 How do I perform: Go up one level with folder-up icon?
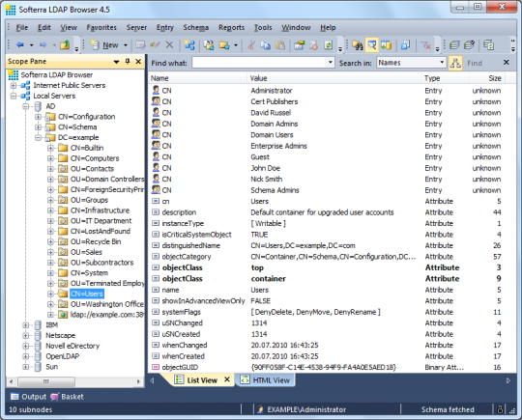coord(65,44)
